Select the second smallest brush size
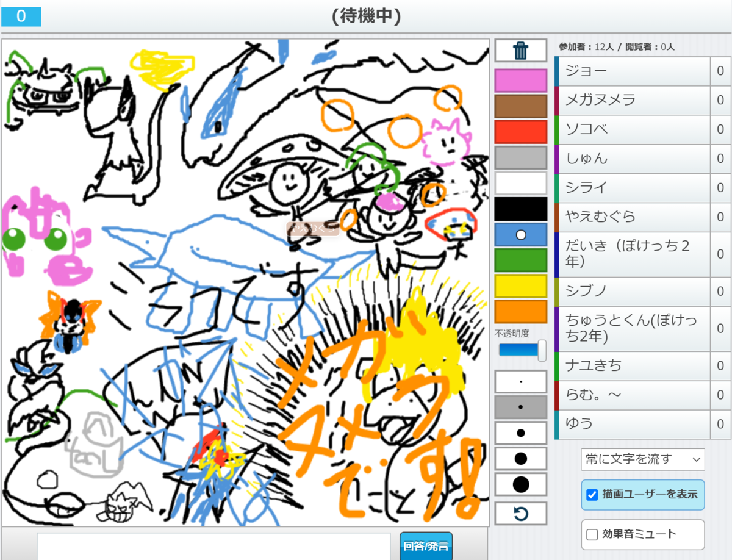732x560 pixels. (520, 407)
